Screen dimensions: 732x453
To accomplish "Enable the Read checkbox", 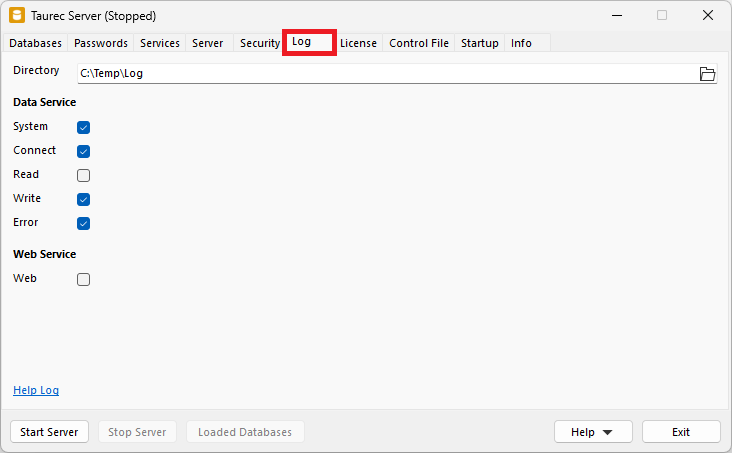I will [84, 175].
